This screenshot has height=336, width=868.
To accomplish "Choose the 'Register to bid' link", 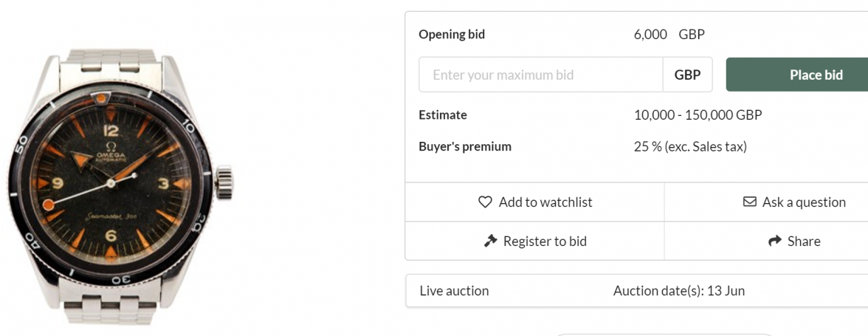I will (x=545, y=241).
